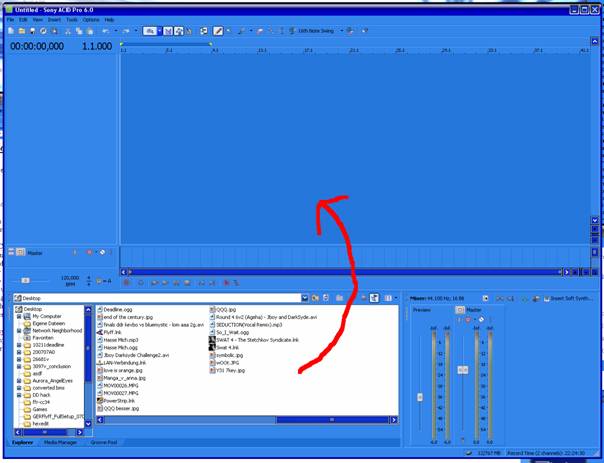Image resolution: width=604 pixels, height=463 pixels.
Task: Expand the My Computer tree node
Action: (17, 317)
